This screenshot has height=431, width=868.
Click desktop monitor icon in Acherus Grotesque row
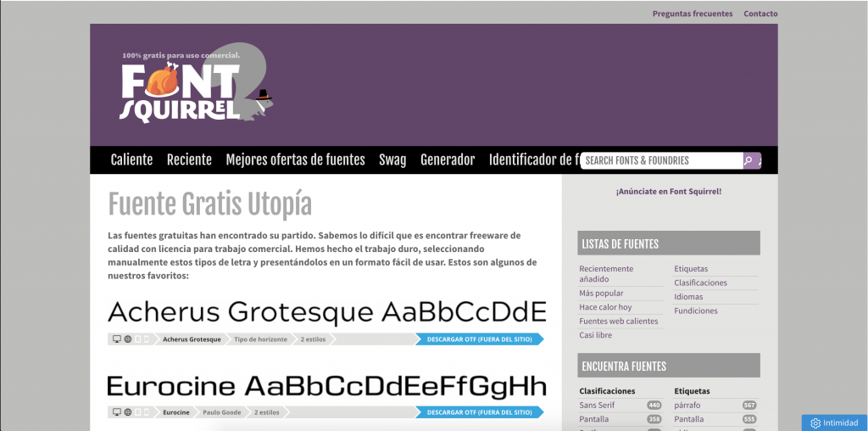click(x=117, y=339)
